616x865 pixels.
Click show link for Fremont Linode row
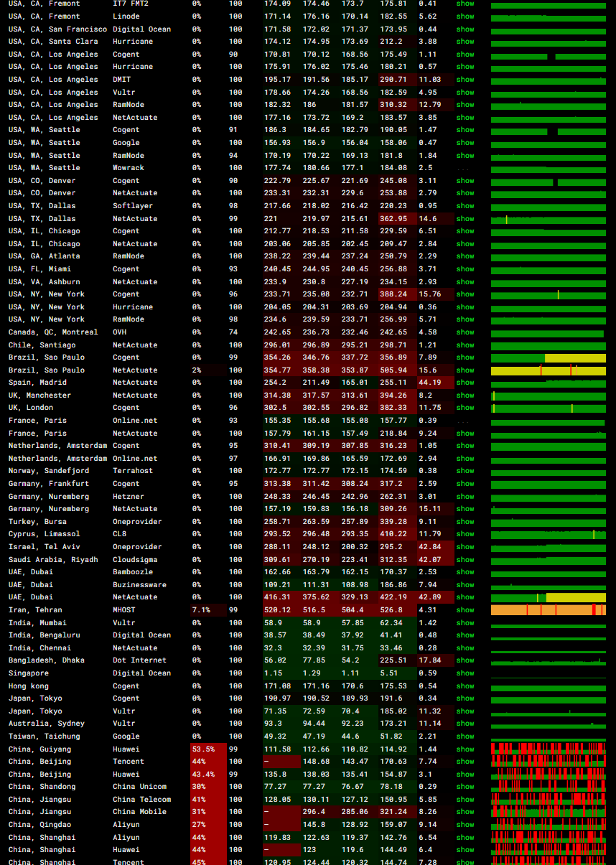(465, 16)
